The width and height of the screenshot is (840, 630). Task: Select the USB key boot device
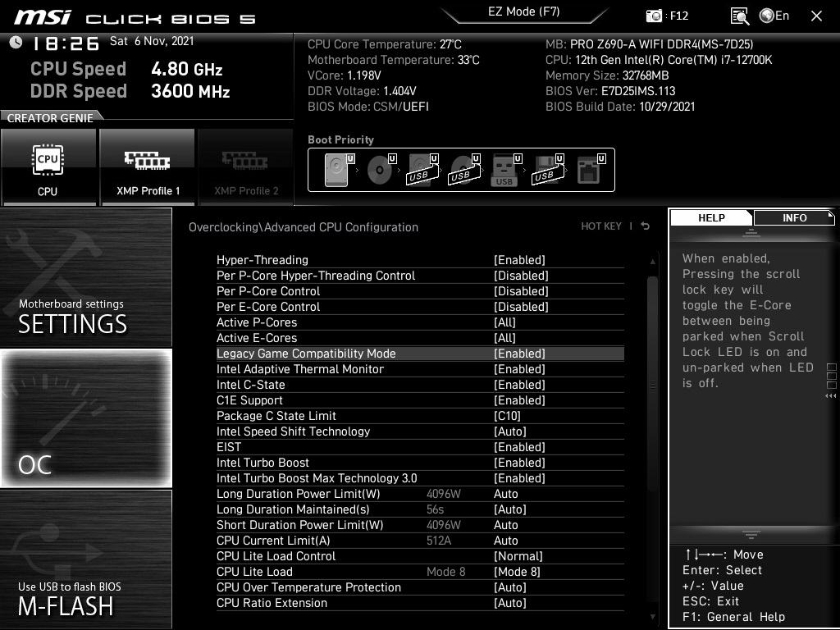[505, 170]
